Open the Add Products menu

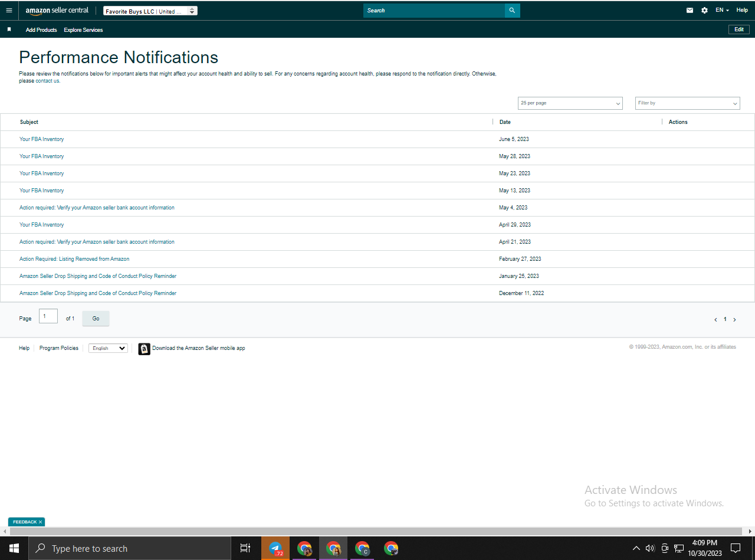[x=41, y=30]
